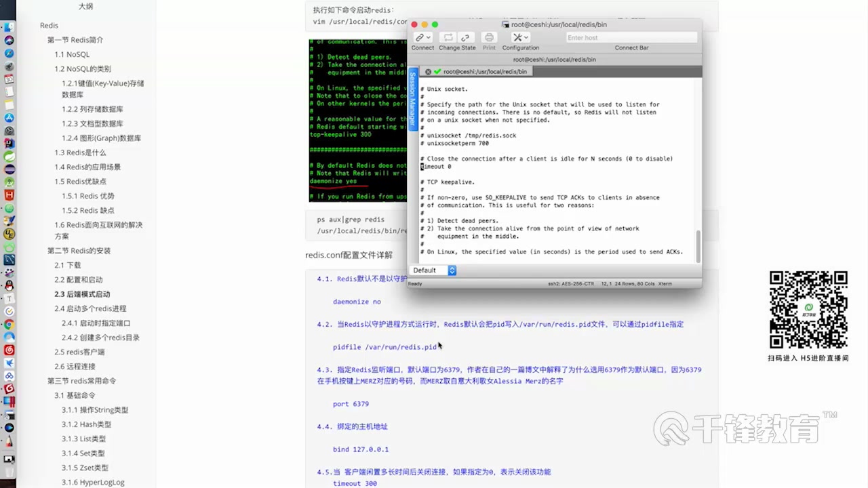
Task: Jump to '1.2.2 列存储数据库' outline entry
Action: point(92,109)
